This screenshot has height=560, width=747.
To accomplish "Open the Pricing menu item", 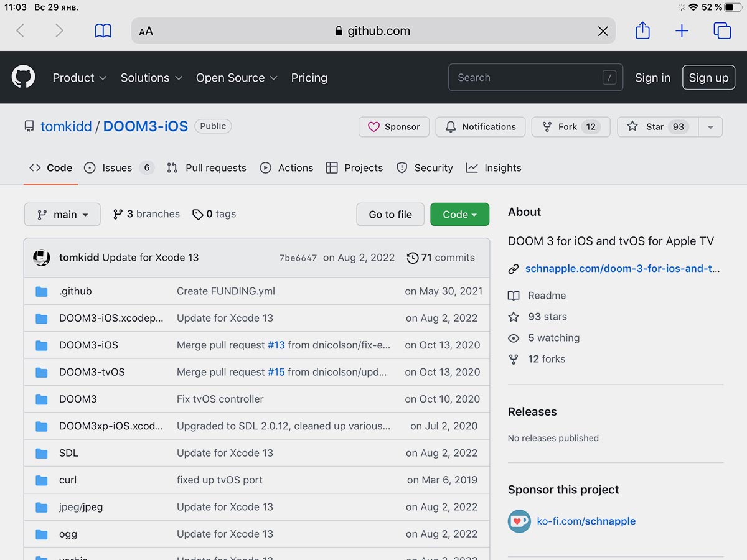I will (x=309, y=77).
